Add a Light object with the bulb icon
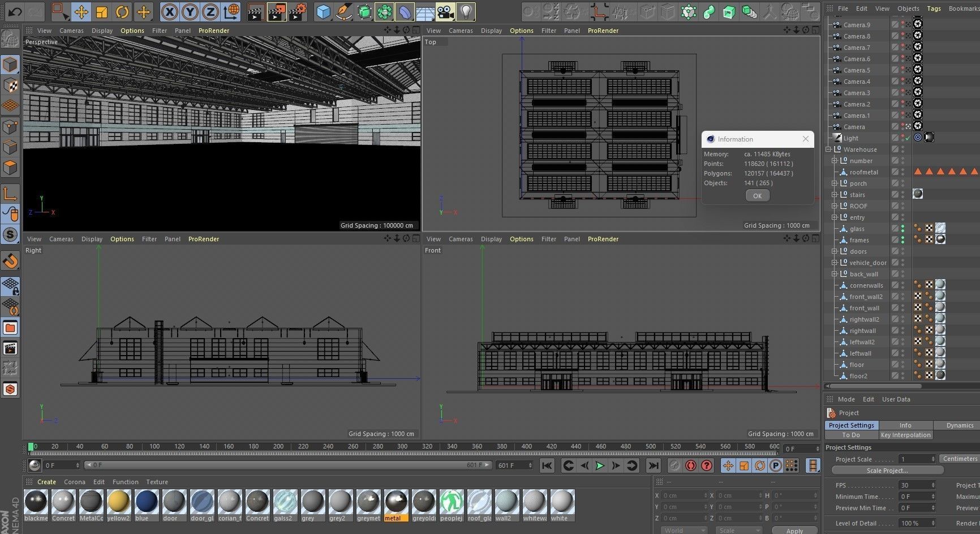This screenshot has width=980, height=534. 466,11
